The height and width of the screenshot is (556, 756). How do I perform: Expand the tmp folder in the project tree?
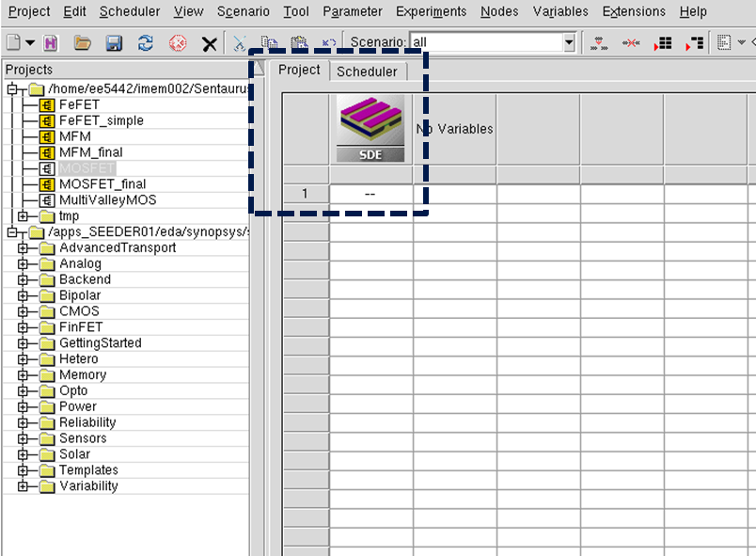pos(23,216)
